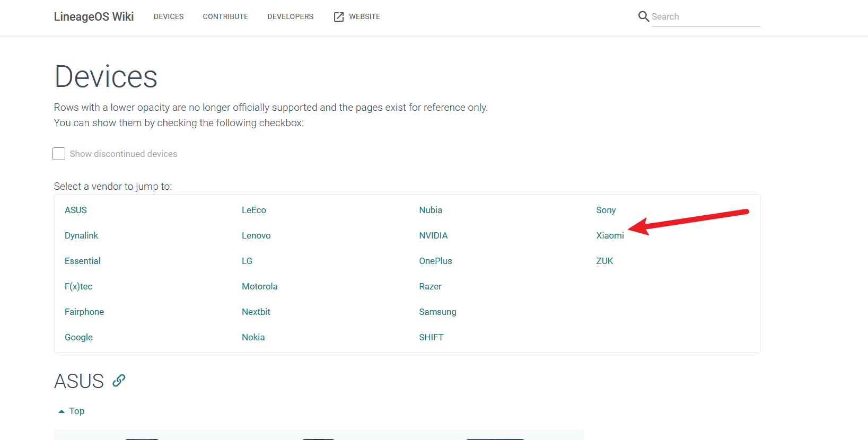Click the Select a vendor to jump to text
Screen dimensions: 868x440
click(x=113, y=187)
